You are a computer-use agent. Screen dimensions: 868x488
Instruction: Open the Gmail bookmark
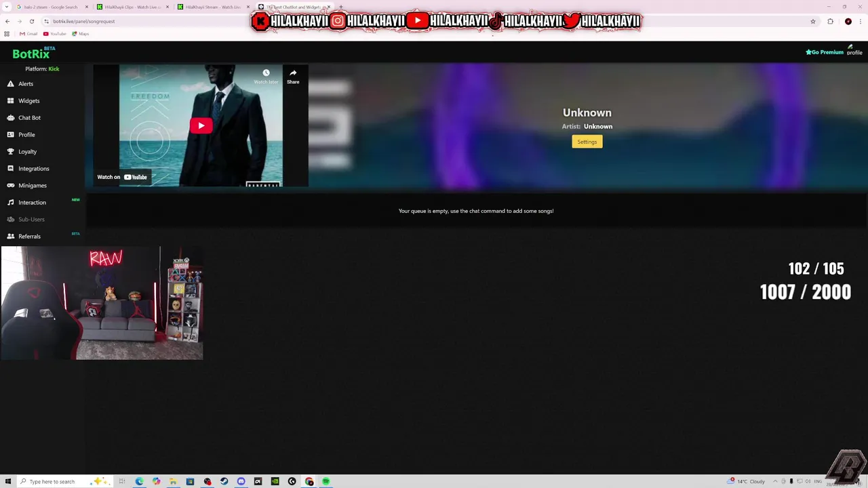click(28, 33)
